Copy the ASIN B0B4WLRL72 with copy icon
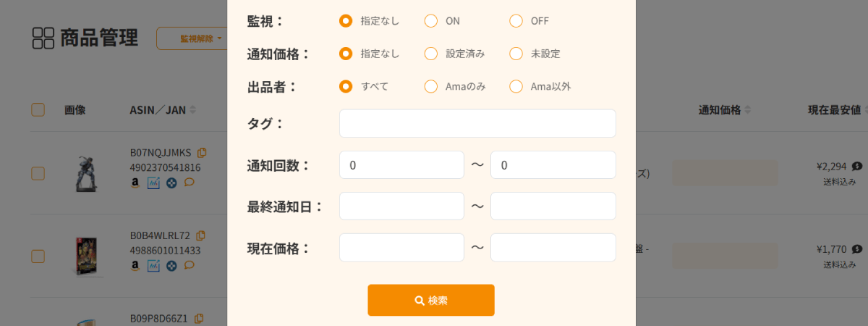The height and width of the screenshot is (326, 868). [201, 235]
